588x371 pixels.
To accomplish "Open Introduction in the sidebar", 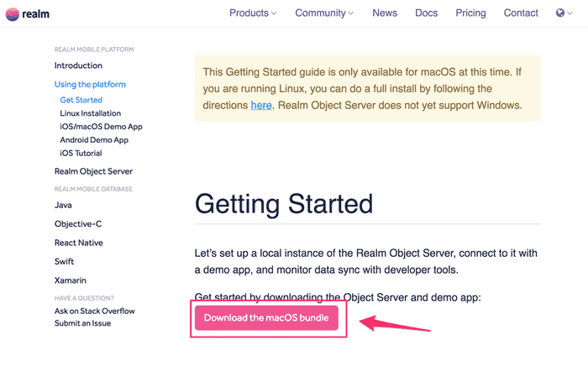I will 78,65.
